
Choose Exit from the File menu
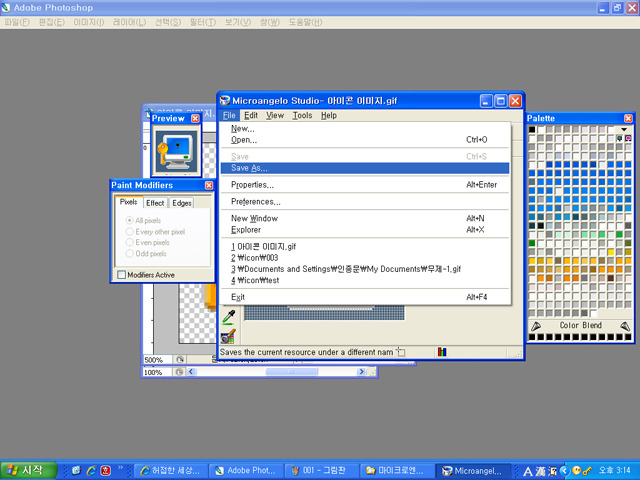[x=365, y=297]
